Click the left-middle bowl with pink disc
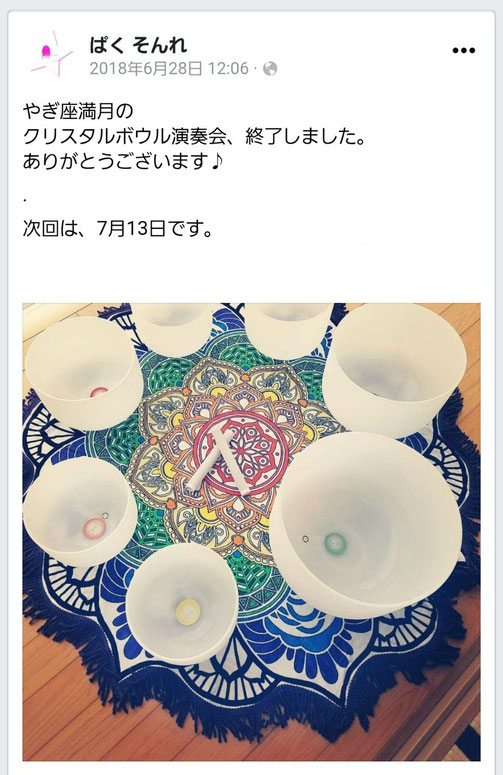The width and height of the screenshot is (503, 775). point(80,512)
